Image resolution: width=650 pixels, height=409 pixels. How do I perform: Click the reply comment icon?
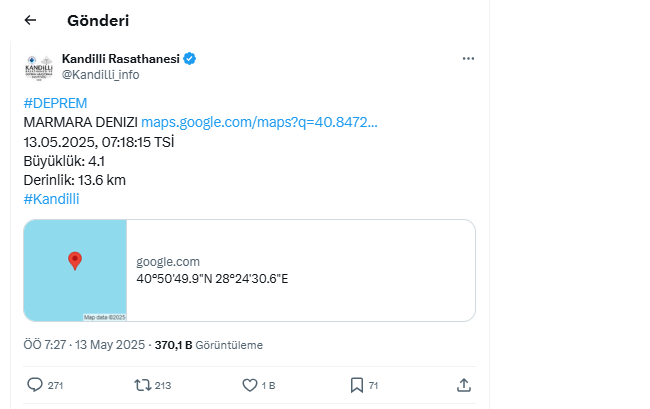click(35, 384)
